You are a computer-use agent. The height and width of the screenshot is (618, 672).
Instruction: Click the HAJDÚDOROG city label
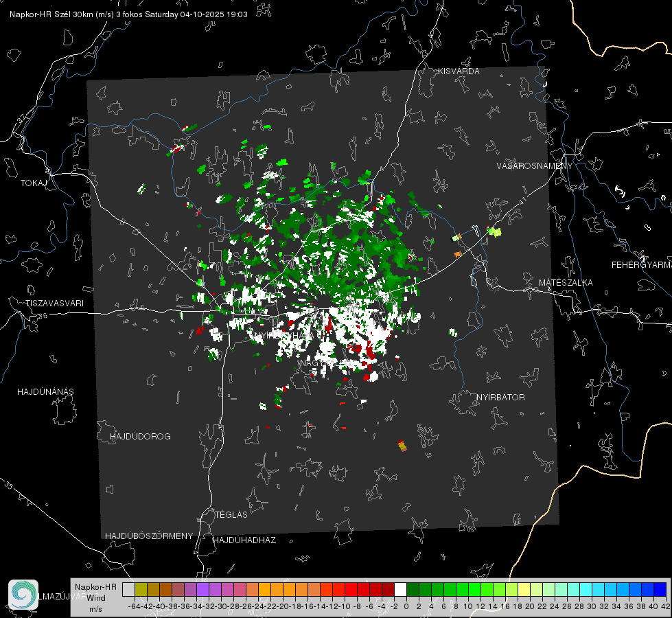140,436
